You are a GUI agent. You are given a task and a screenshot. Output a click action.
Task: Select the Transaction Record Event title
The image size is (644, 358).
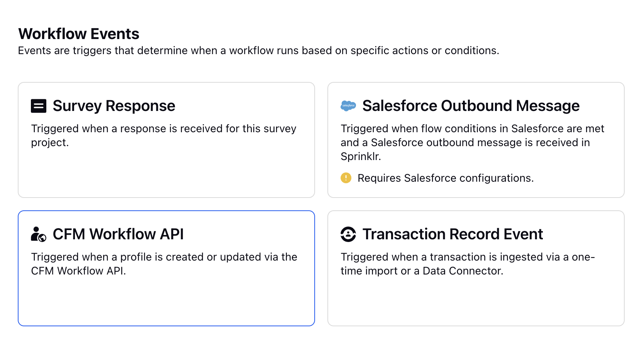click(452, 234)
